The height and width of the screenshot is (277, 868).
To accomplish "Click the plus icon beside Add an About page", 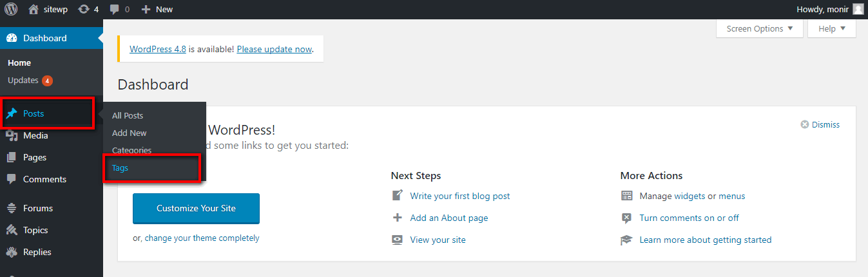I will [x=398, y=218].
